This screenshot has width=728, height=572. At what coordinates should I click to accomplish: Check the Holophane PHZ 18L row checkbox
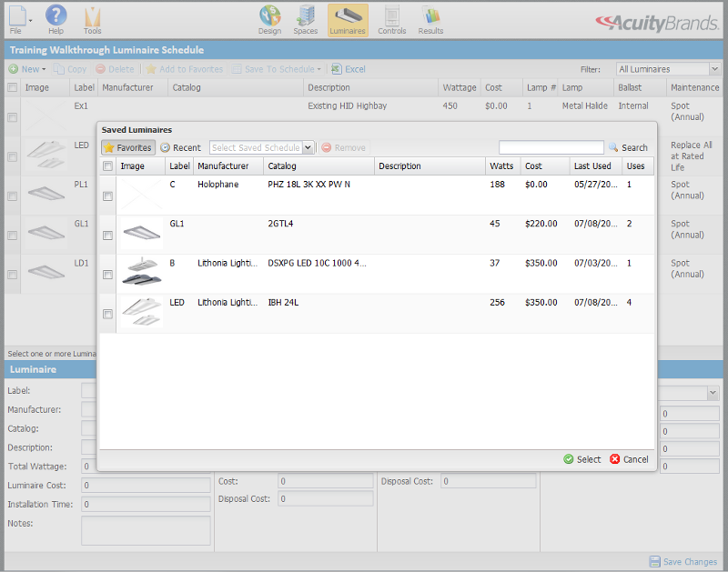(107, 196)
